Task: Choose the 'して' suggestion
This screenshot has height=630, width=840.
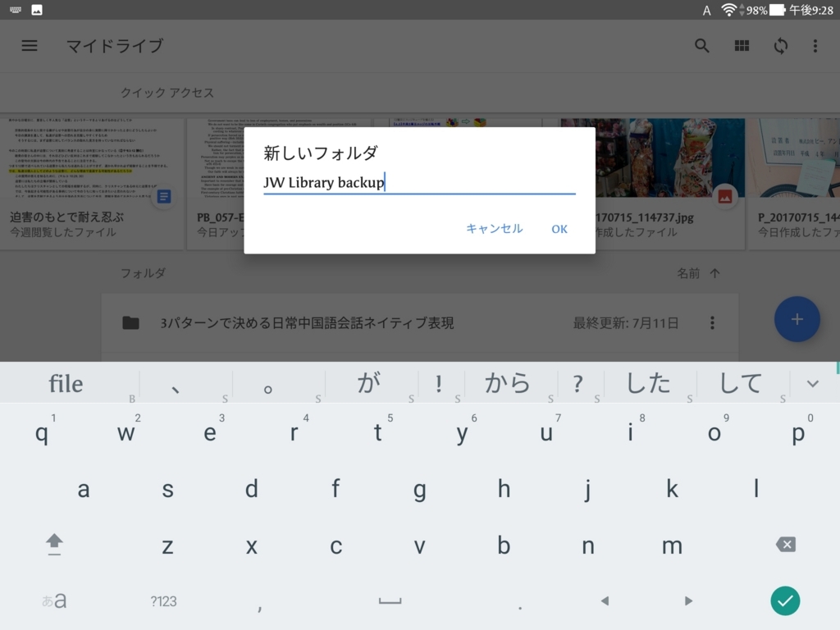Action: point(741,383)
